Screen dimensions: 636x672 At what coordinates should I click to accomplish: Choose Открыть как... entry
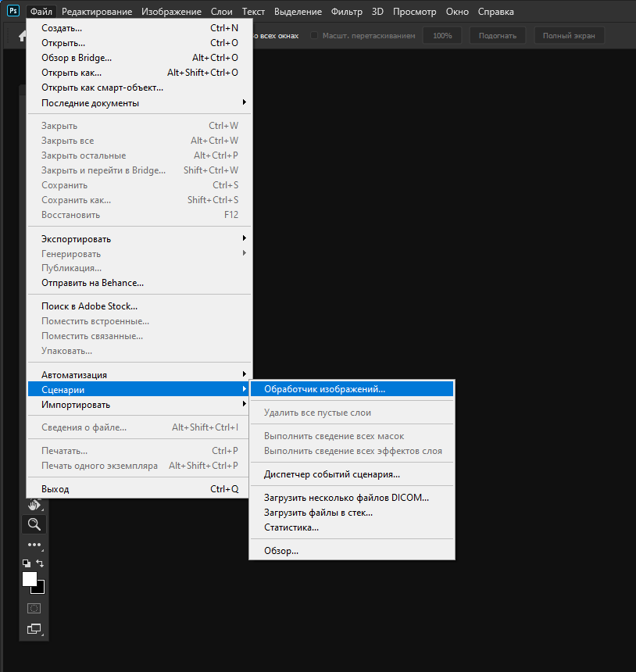(139, 73)
